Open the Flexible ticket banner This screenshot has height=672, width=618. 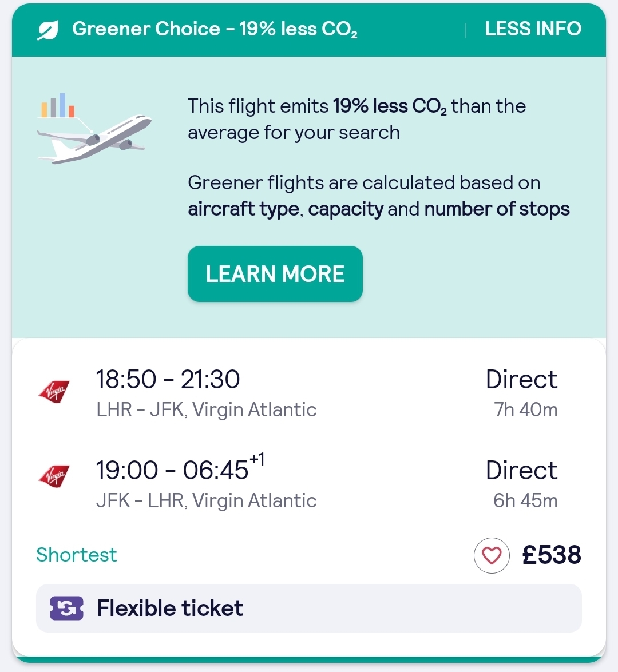(x=309, y=608)
